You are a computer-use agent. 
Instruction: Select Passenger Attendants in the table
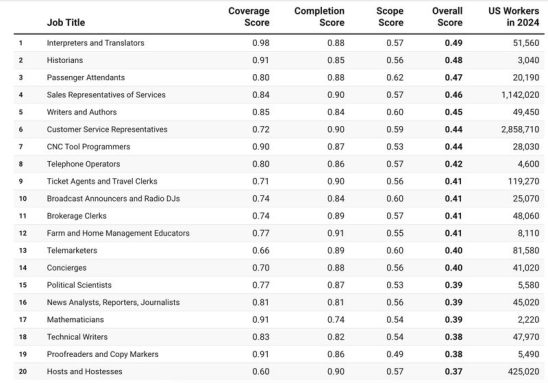(x=86, y=78)
